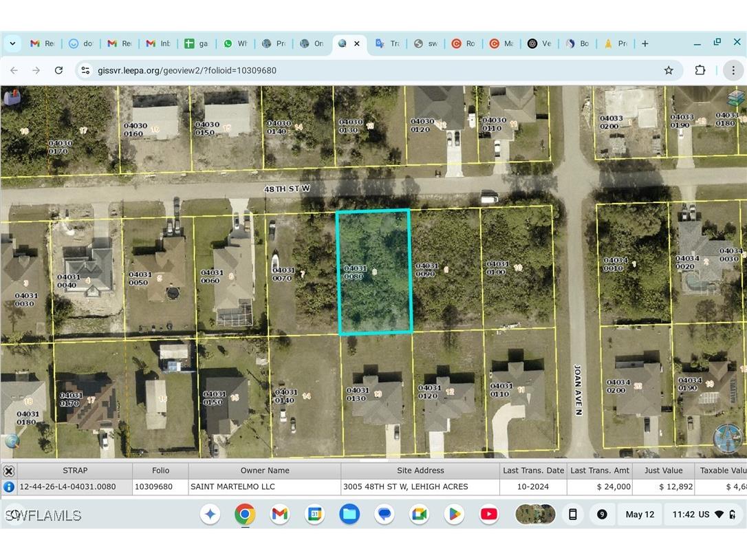Viewport: 747px width, 560px height.
Task: Switch to the first Gmail 'Re' tab
Action: coord(43,43)
